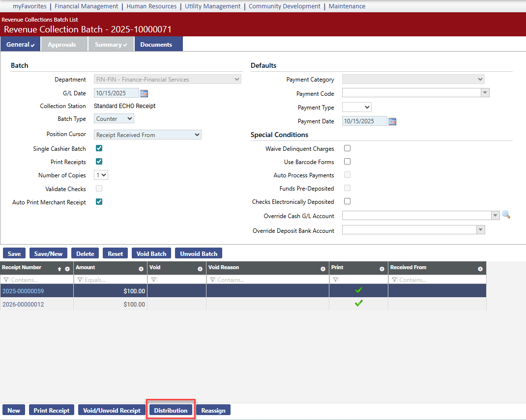Open Void Reason column settings gear
Viewport: 526px width, 420px height.
pyautogui.click(x=323, y=269)
